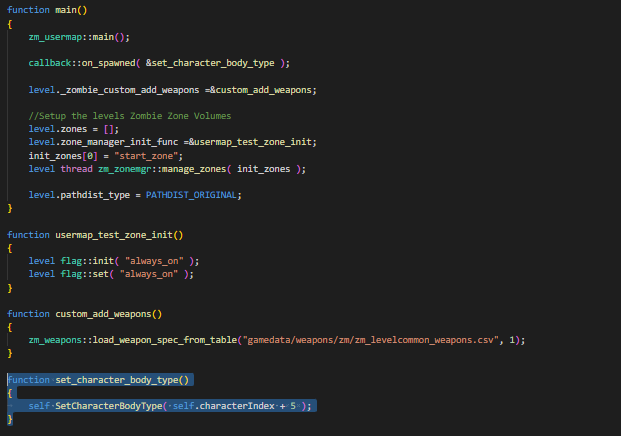This screenshot has width=621, height=436.
Task: Click the highlighted set_character_body_type() declaration
Action: (98, 380)
